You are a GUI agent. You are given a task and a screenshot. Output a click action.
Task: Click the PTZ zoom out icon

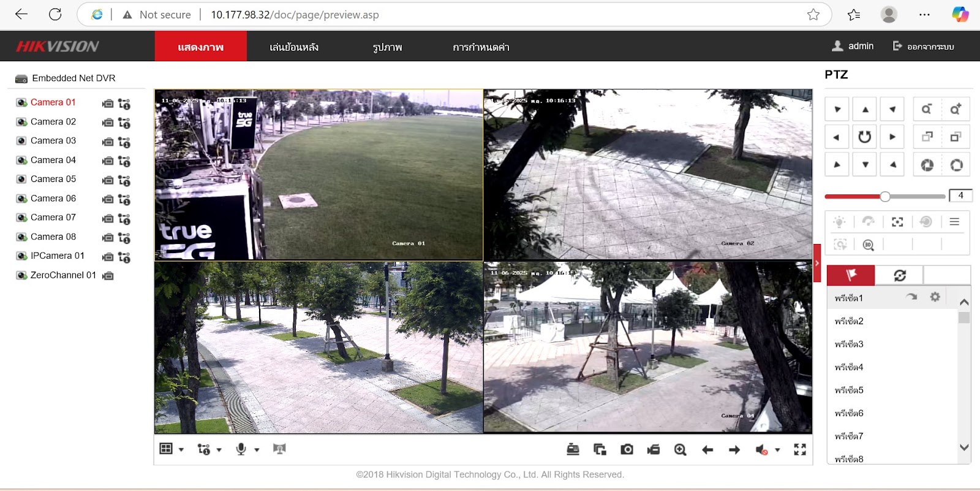coord(927,109)
